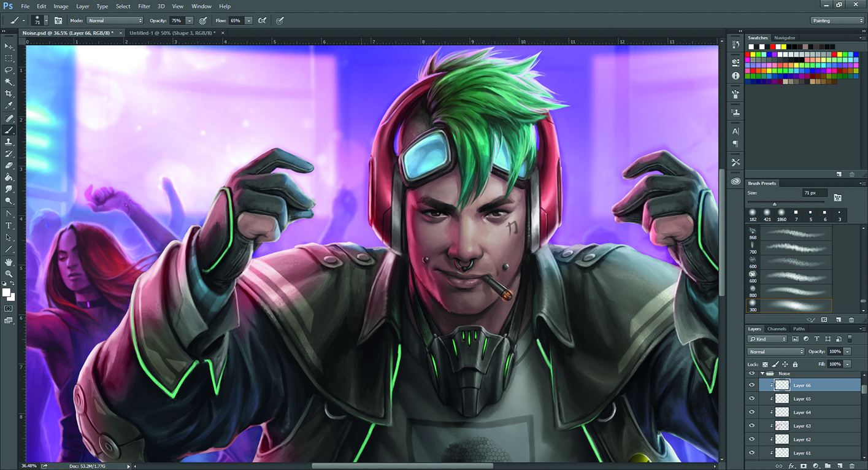Open the Painting workspace dropdown

pos(837,21)
